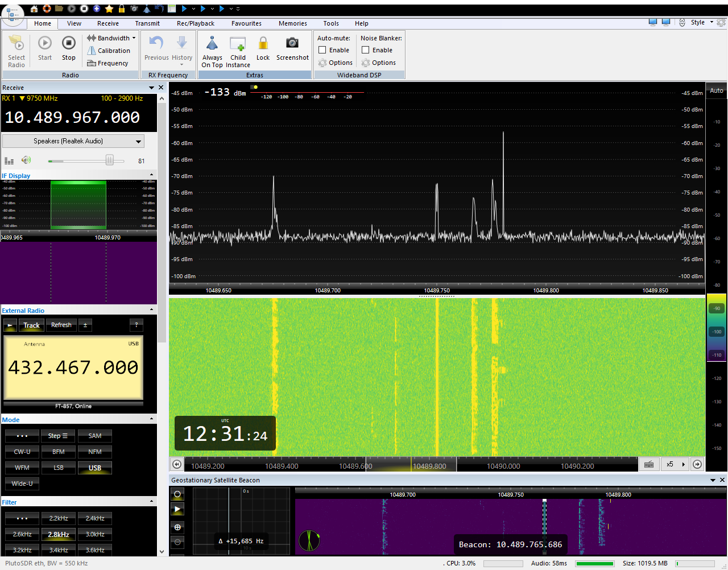Open the Speakers (Realtek Audio) dropdown
Image resolution: width=728 pixels, height=570 pixels.
click(73, 141)
